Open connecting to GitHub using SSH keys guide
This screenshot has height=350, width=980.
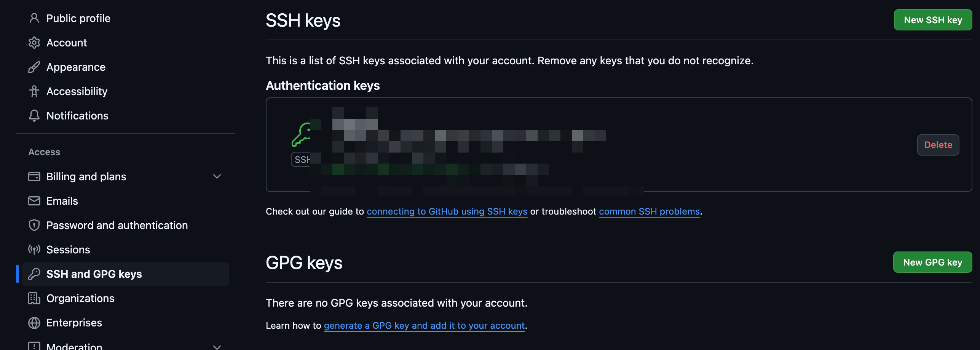click(x=447, y=212)
